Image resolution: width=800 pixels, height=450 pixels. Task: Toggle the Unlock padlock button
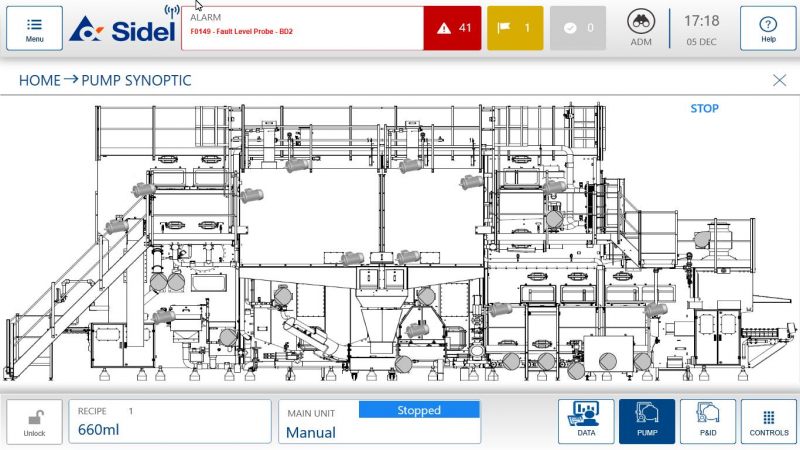(x=34, y=422)
